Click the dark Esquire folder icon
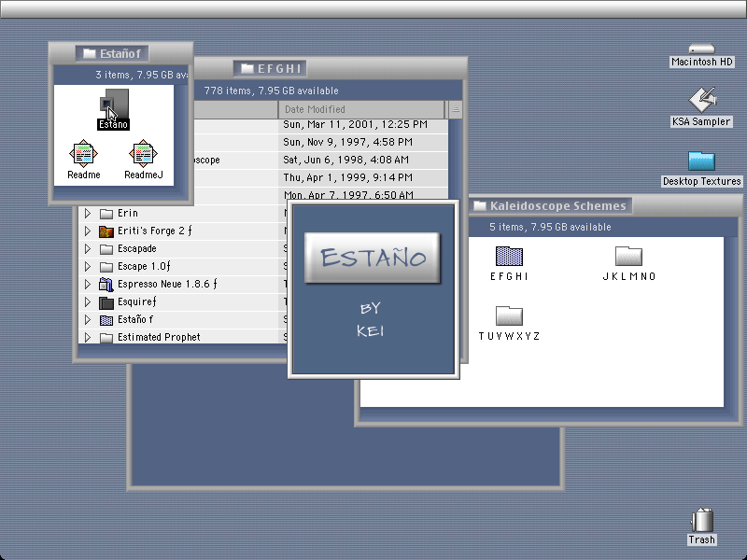 [x=106, y=302]
